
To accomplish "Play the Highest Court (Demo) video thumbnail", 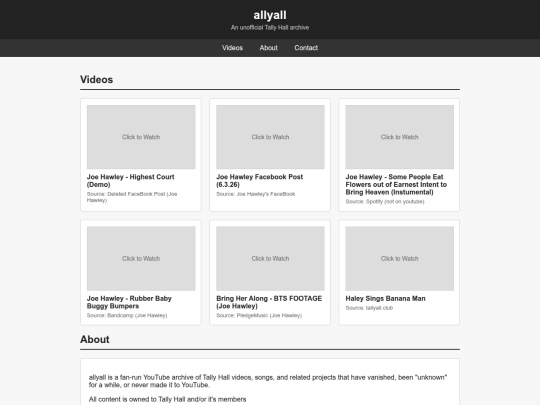I will click(x=141, y=137).
